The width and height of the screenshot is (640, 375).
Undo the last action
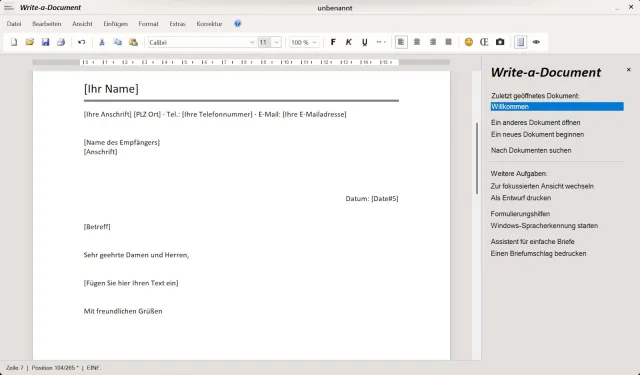(x=82, y=42)
